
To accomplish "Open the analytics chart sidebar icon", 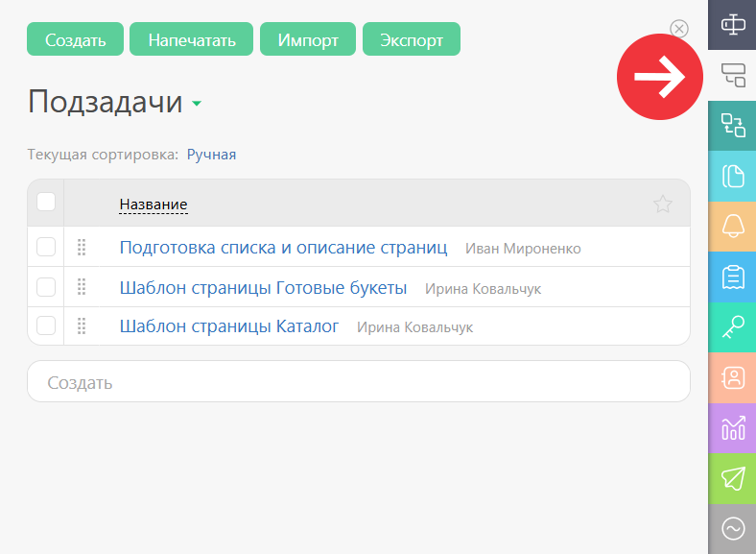I will coord(732,428).
